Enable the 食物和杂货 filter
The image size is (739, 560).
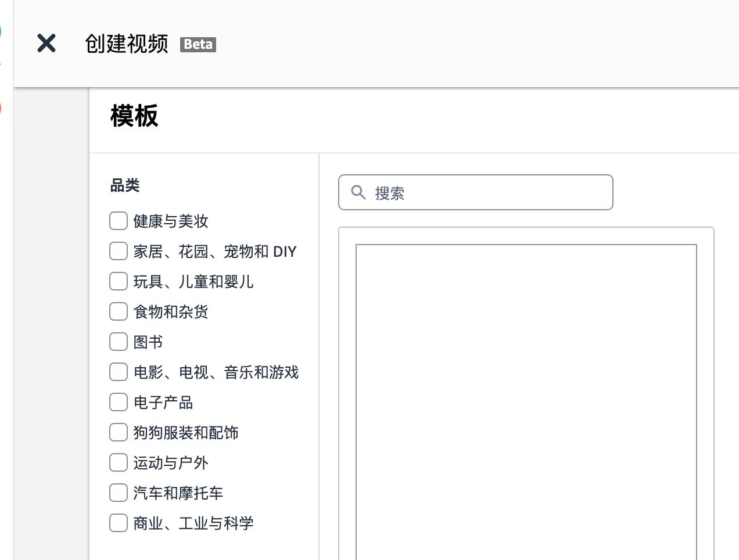(118, 311)
